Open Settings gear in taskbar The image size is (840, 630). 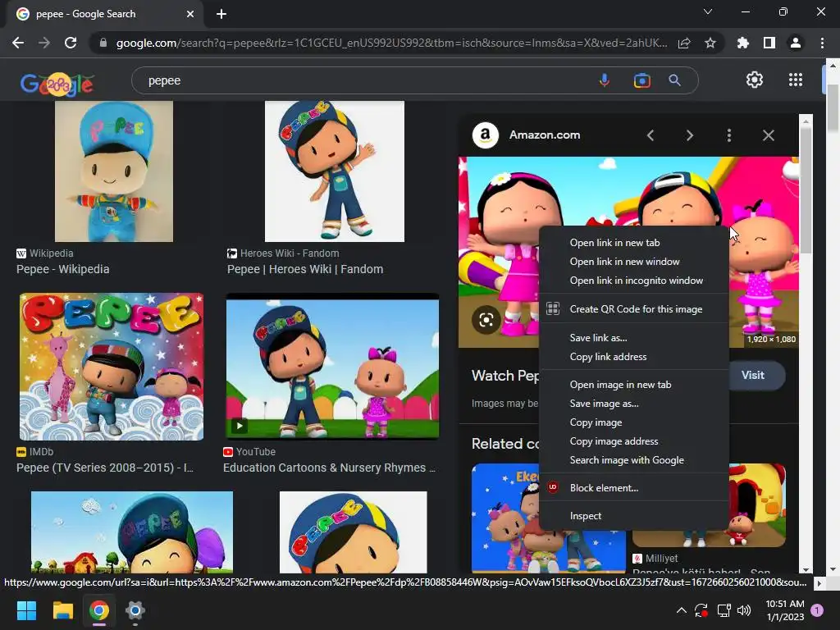click(x=135, y=610)
